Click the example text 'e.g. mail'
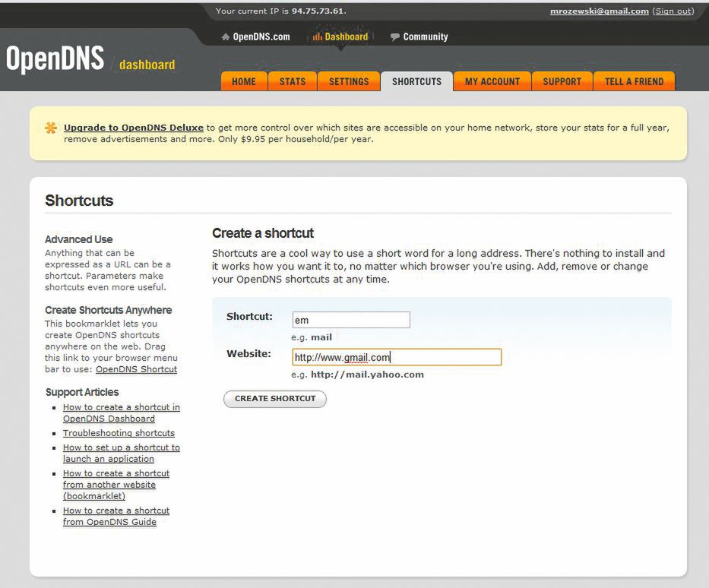Viewport: 709px width, 588px height. click(312, 337)
